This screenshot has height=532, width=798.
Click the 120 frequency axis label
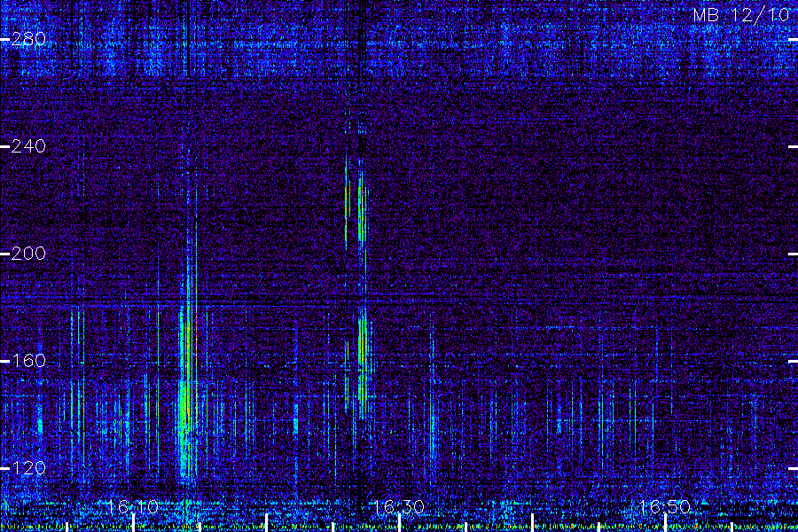[28, 468]
